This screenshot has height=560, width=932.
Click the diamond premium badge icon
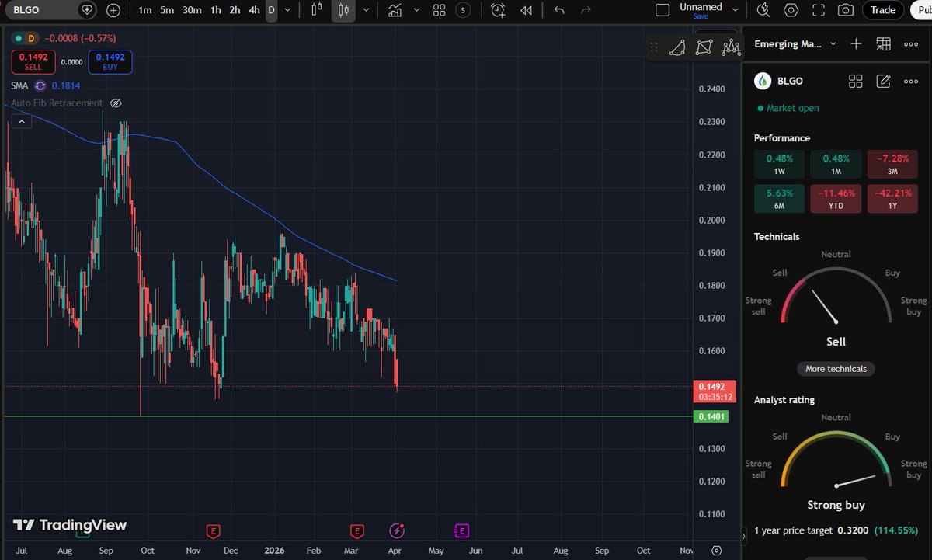(88, 10)
